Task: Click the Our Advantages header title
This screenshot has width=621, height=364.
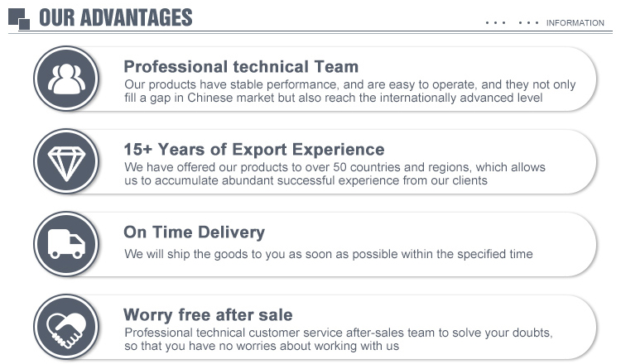Action: tap(116, 17)
